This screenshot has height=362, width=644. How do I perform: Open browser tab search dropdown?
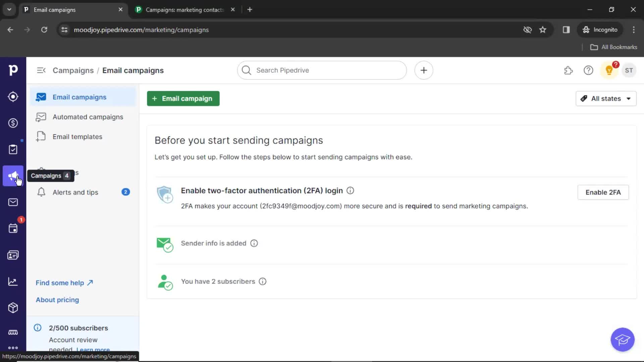9,9
